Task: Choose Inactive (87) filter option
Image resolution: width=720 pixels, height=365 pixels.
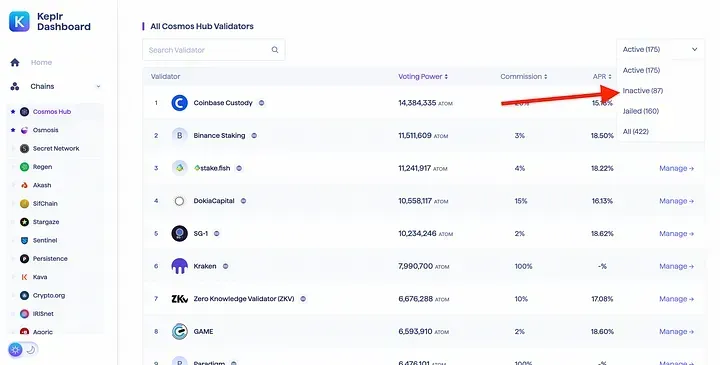Action: click(x=643, y=90)
